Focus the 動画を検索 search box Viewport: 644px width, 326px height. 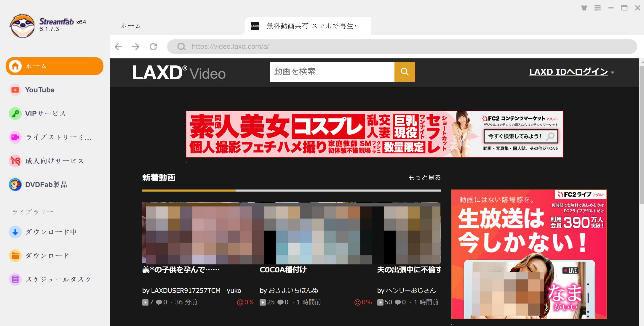point(332,72)
